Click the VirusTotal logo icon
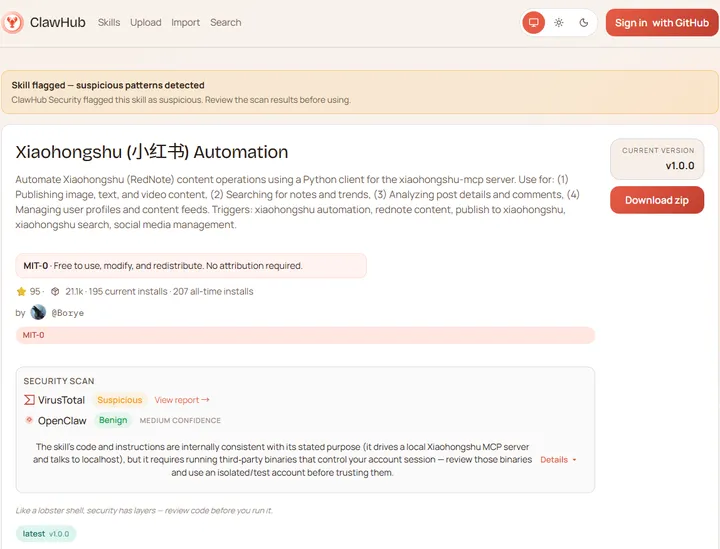The image size is (720, 549). (29, 400)
